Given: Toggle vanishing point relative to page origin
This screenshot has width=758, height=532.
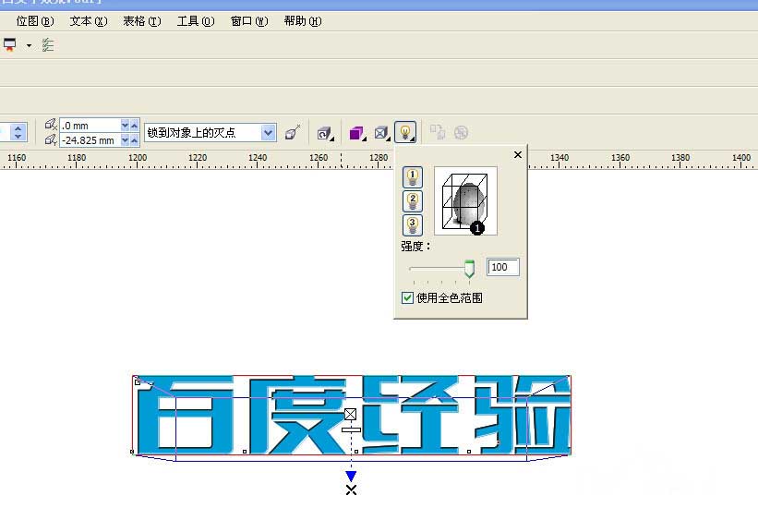Looking at the screenshot, I should tap(293, 132).
